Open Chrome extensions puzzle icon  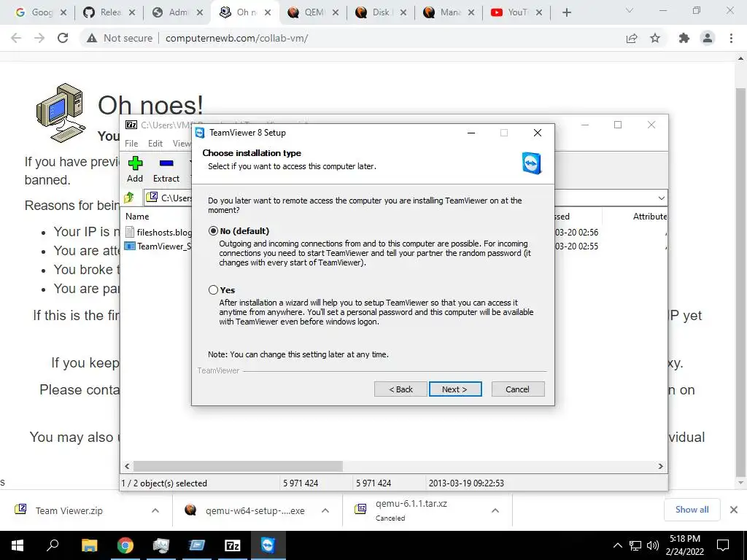click(x=684, y=38)
